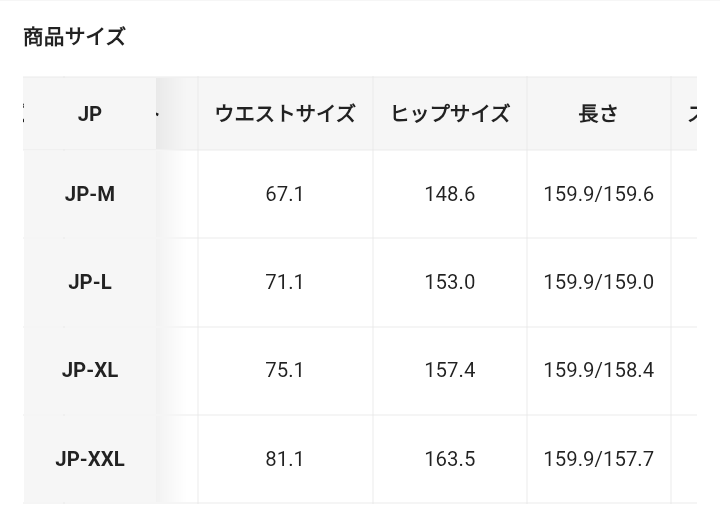This screenshot has height=507, width=720.
Task: Select the JP-M size row label
Action: point(90,194)
